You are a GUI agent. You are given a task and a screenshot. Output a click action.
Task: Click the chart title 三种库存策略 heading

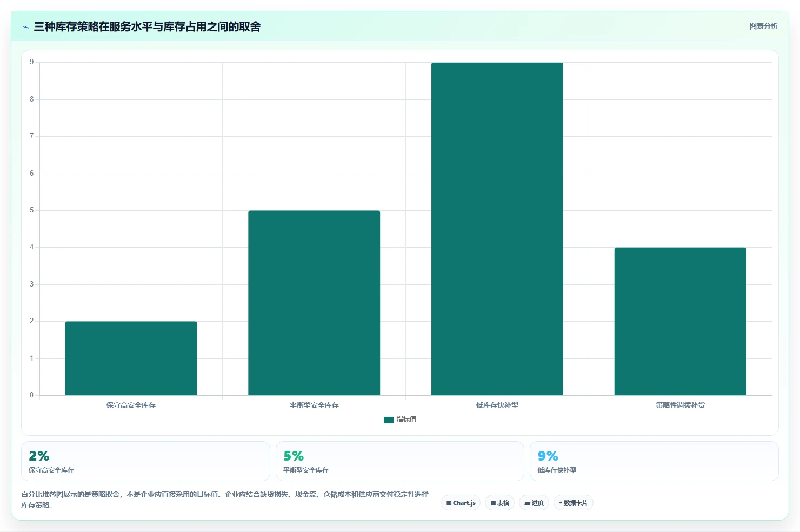pyautogui.click(x=147, y=27)
